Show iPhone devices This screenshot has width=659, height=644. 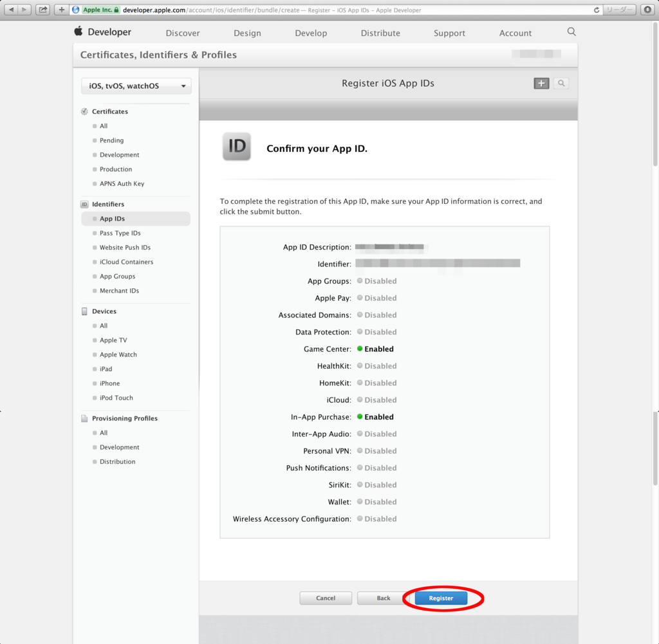pyautogui.click(x=109, y=383)
